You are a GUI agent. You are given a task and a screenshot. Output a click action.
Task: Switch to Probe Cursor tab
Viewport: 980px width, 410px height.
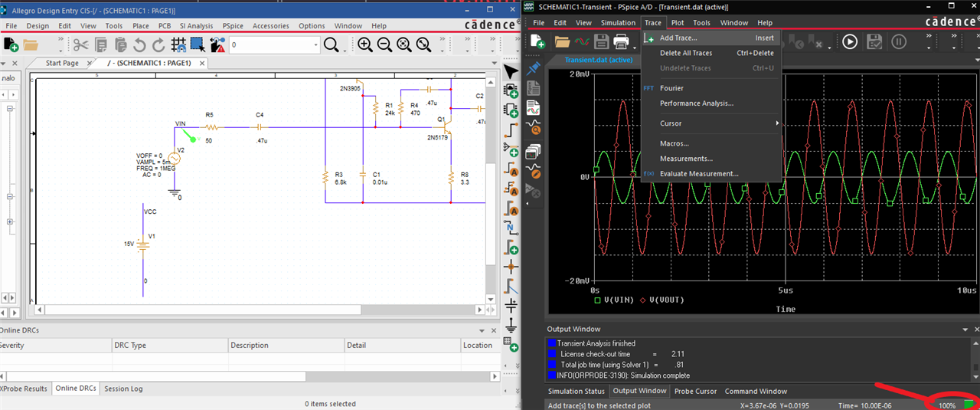tap(695, 391)
